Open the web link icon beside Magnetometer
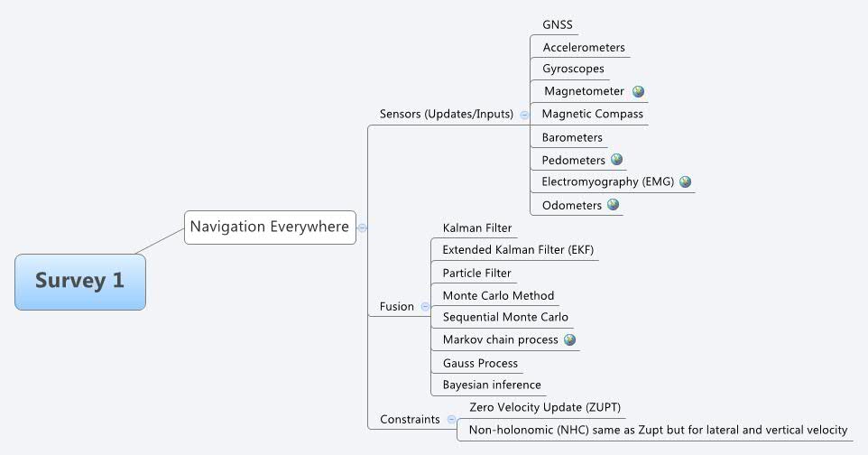Image resolution: width=868 pixels, height=455 pixels. pos(638,91)
